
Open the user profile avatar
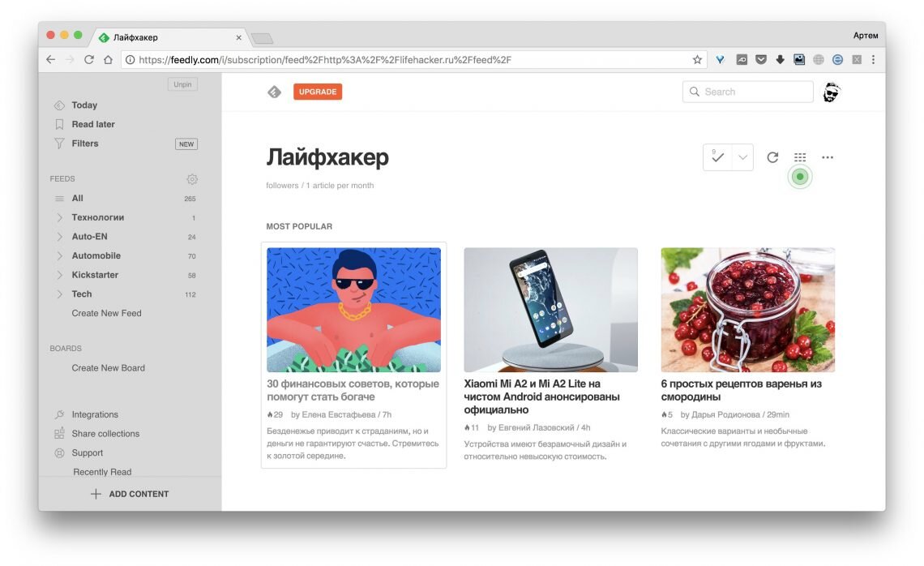pyautogui.click(x=832, y=92)
